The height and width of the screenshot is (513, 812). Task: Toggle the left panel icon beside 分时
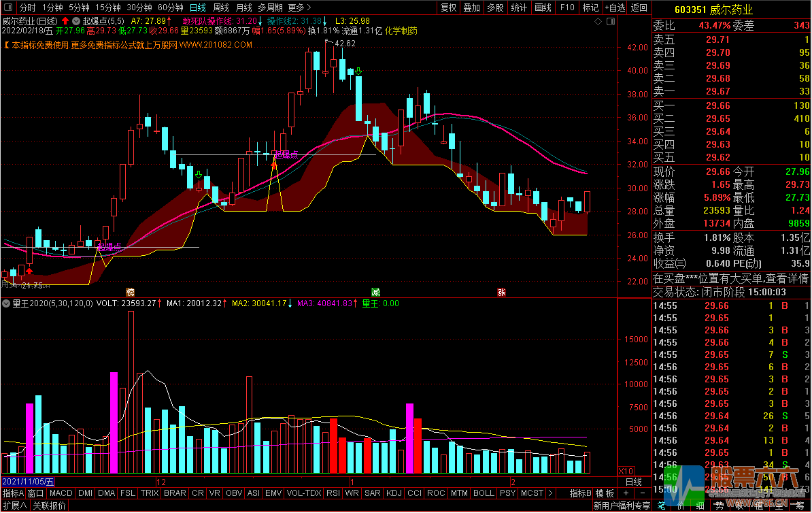coord(7,7)
